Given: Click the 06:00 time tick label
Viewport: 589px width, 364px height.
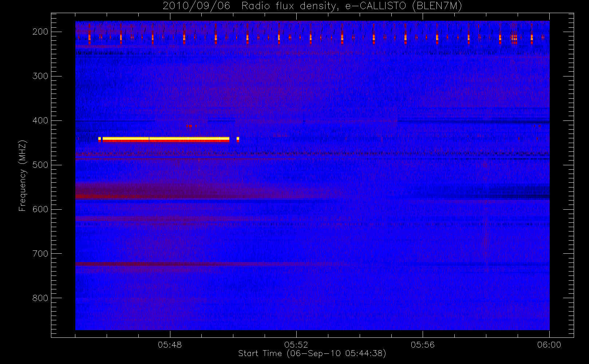Looking at the screenshot, I should click(549, 345).
